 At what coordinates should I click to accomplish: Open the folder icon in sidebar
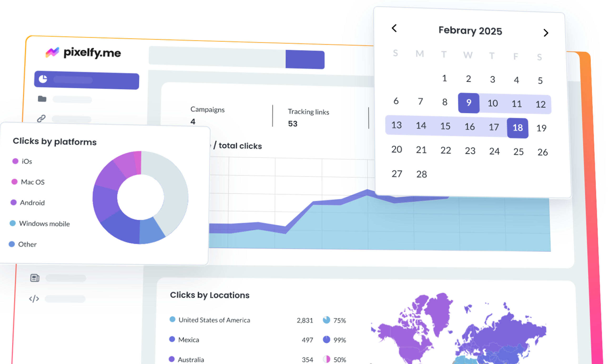(x=42, y=99)
